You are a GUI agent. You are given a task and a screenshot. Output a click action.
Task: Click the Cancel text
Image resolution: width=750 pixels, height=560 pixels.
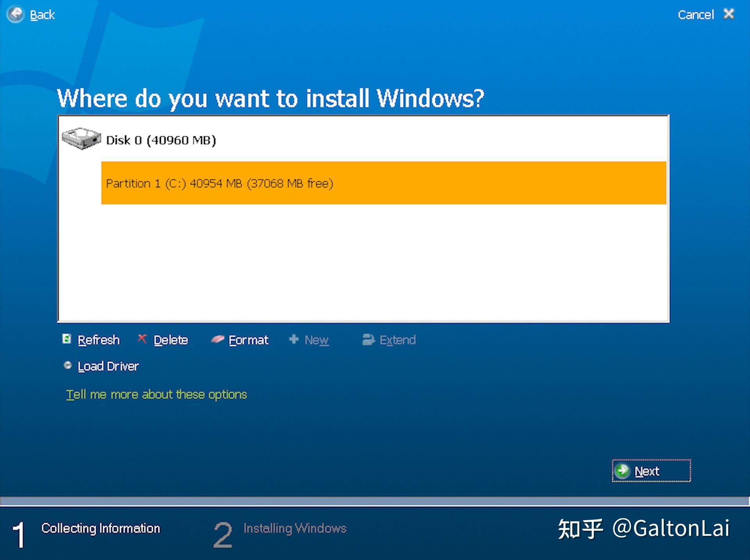(696, 15)
